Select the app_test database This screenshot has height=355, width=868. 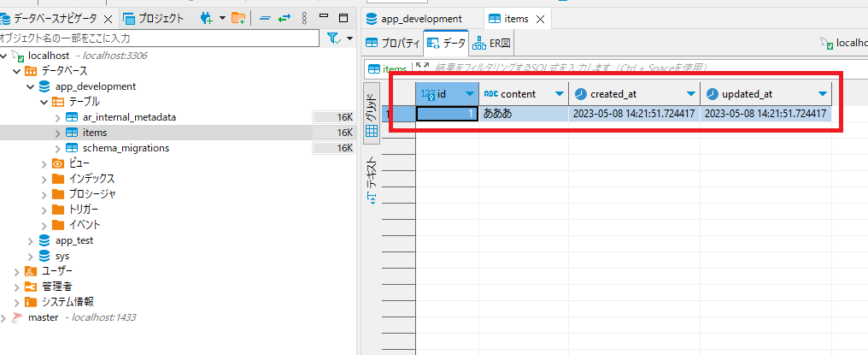point(74,240)
